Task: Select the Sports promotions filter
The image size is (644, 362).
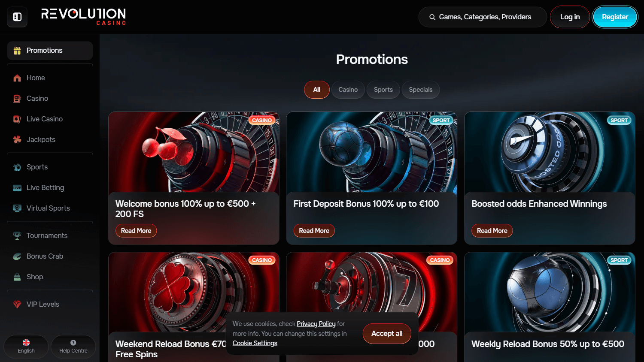Action: pos(383,90)
